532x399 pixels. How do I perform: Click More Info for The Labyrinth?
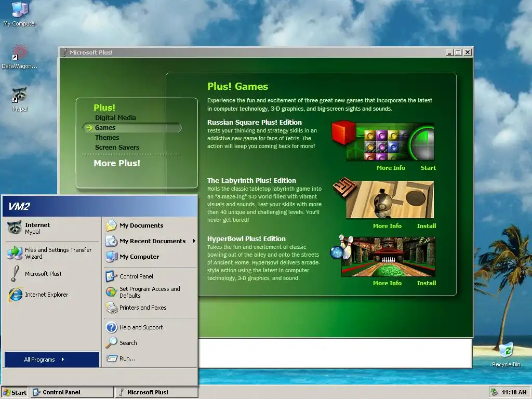click(387, 226)
